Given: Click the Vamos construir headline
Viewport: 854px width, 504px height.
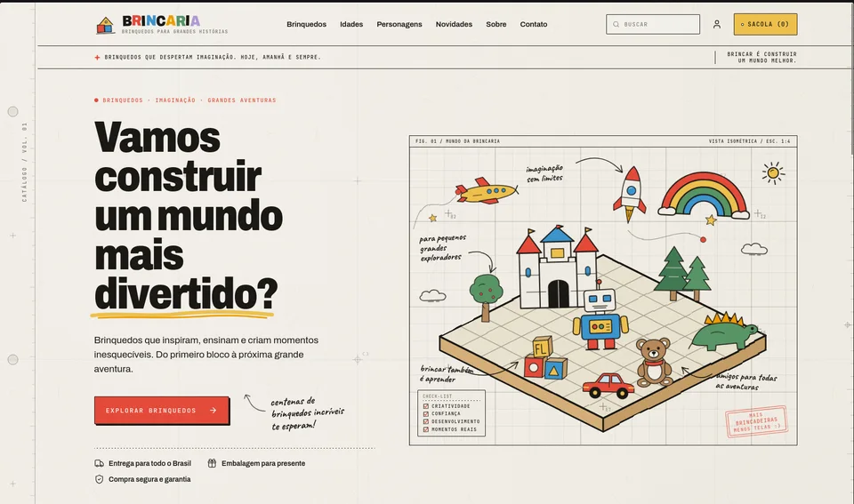Looking at the screenshot, I should click(x=188, y=215).
